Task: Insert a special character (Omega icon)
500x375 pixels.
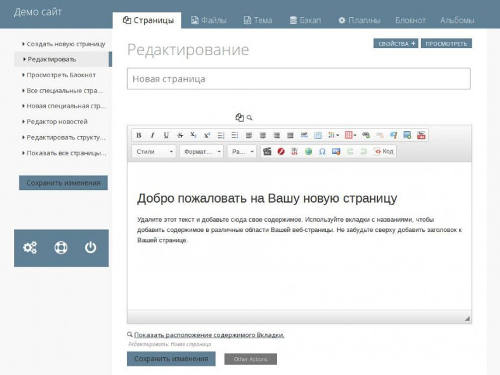Action: click(322, 152)
